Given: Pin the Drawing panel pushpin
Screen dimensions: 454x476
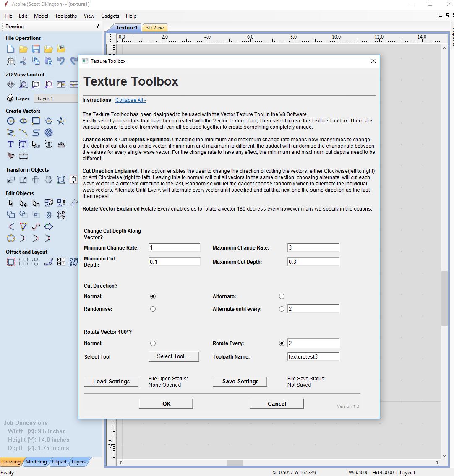Looking at the screenshot, I should 97,26.
